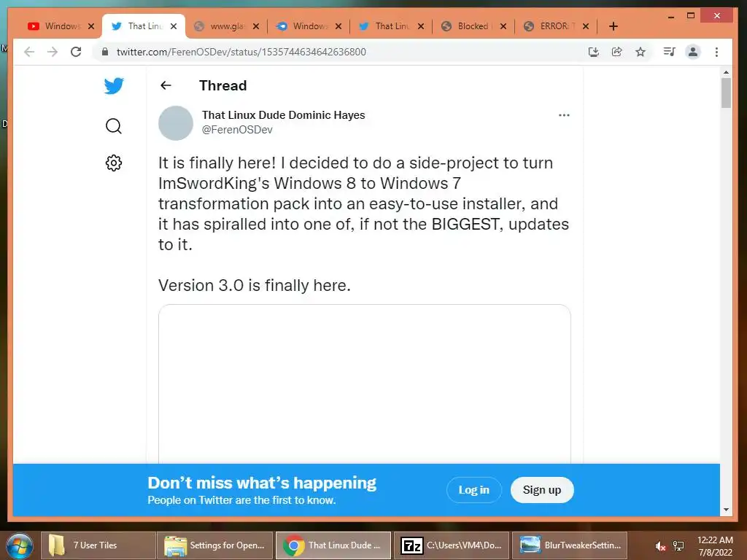Click the page scrollbar down arrow
Screen dimensions: 747x560
tap(726, 510)
